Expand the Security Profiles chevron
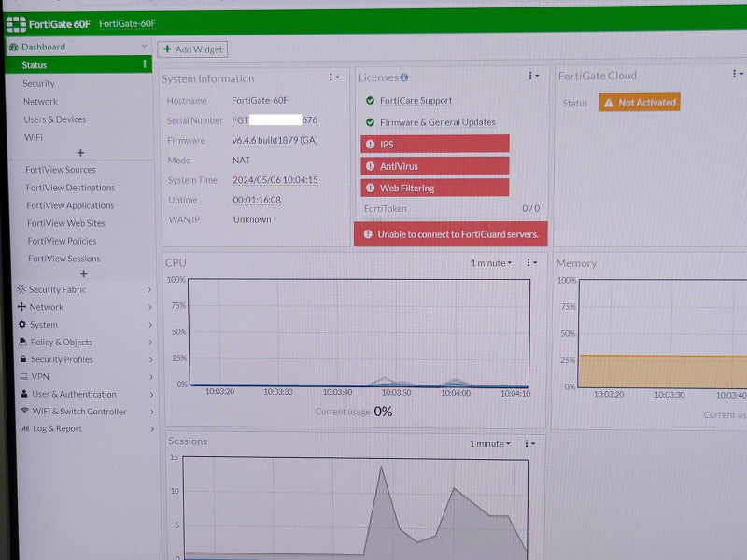Screen dimensions: 747x560 pos(150,359)
